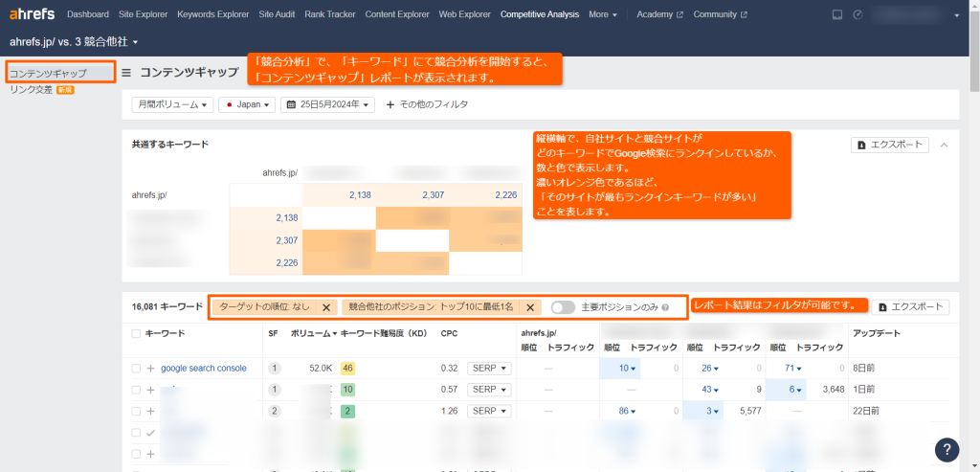Click green KD badge 2

[347, 411]
